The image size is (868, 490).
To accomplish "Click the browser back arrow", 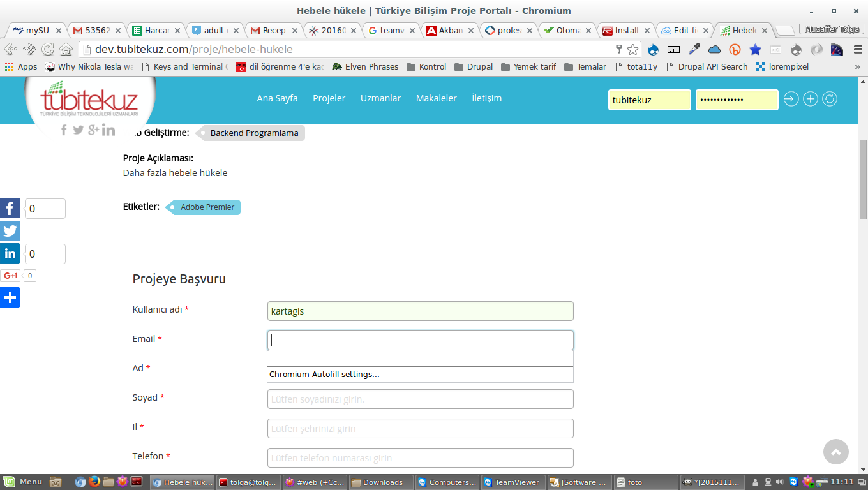I will click(10, 49).
